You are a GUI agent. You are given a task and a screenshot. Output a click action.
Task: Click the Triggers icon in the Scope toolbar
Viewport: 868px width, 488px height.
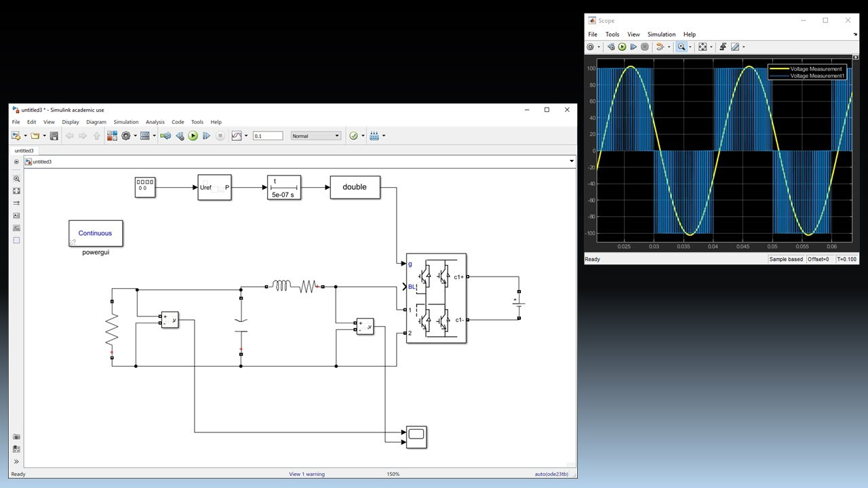pyautogui.click(x=723, y=47)
